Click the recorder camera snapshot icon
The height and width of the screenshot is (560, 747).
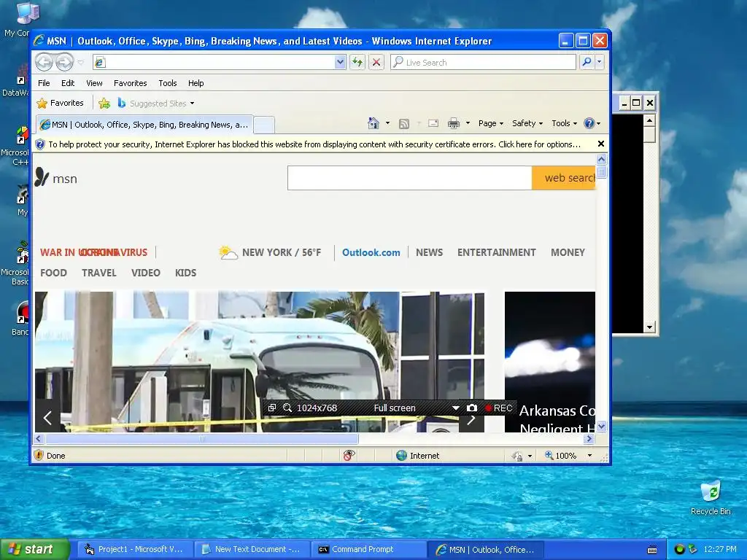tap(472, 408)
